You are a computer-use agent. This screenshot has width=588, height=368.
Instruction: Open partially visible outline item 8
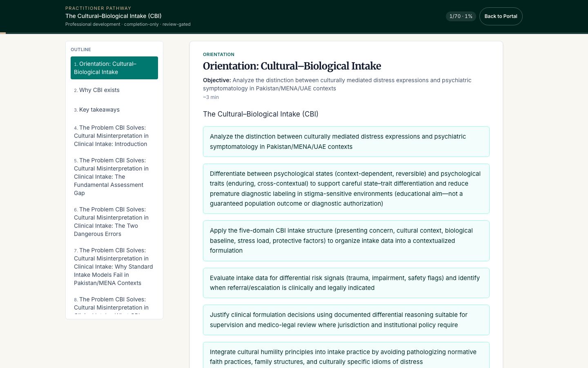(114, 304)
